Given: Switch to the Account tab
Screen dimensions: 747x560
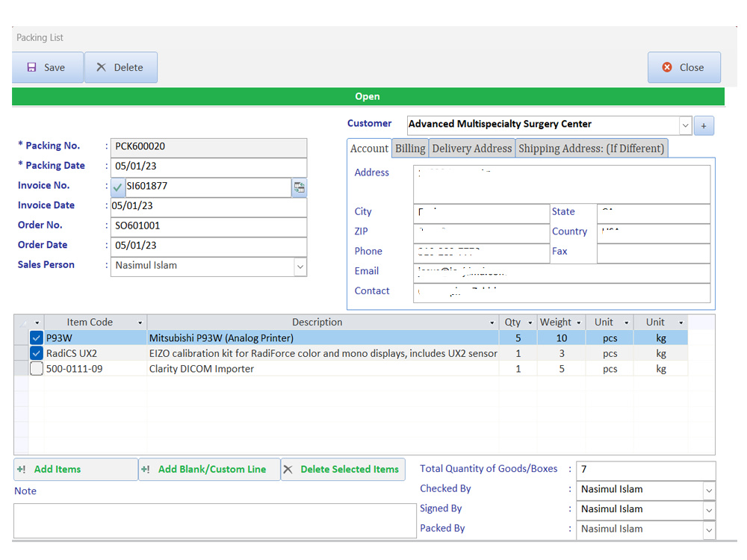Looking at the screenshot, I should coord(369,149).
